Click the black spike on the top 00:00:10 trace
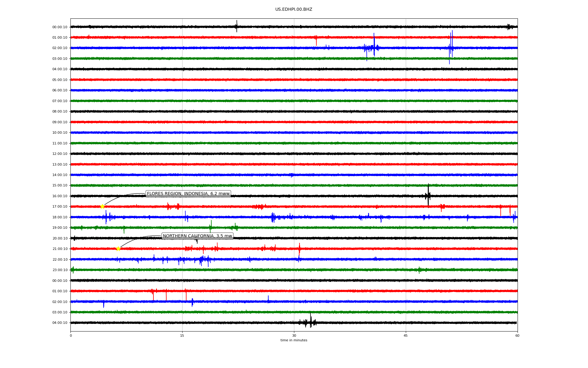Image resolution: width=588 pixels, height=368 pixels. [x=236, y=26]
